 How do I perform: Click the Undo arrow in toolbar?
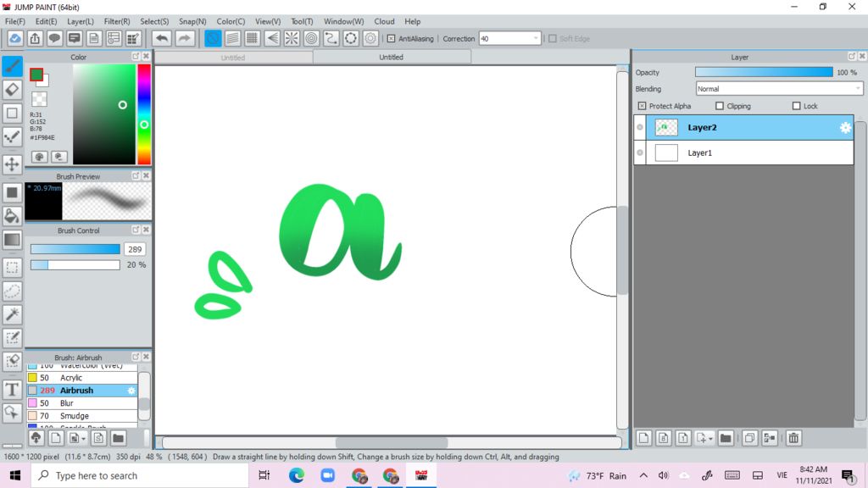pyautogui.click(x=161, y=38)
